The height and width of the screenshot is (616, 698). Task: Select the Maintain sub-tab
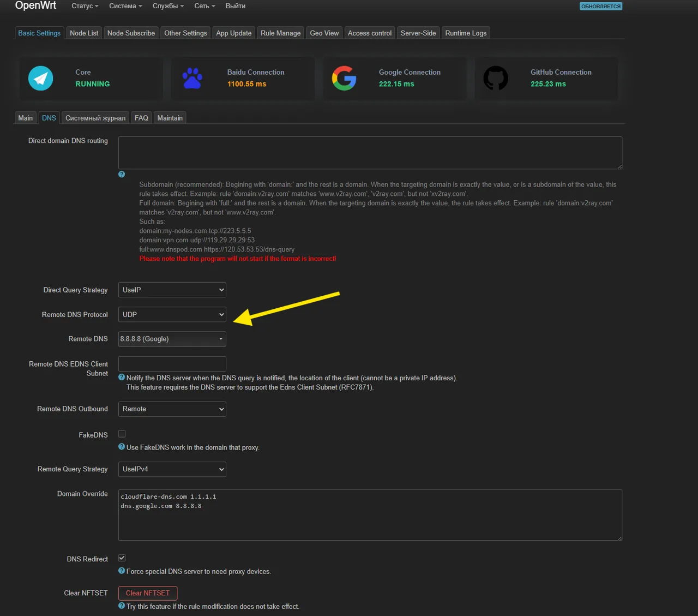170,118
